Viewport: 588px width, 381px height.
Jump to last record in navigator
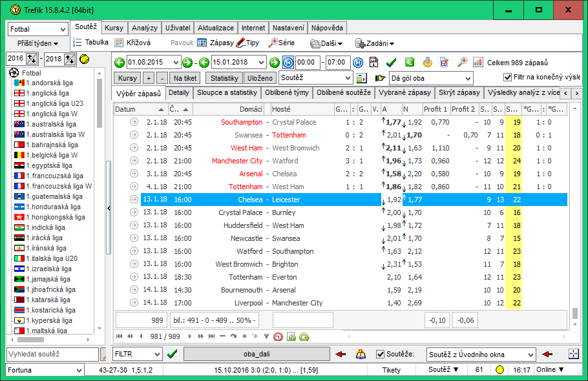211,336
